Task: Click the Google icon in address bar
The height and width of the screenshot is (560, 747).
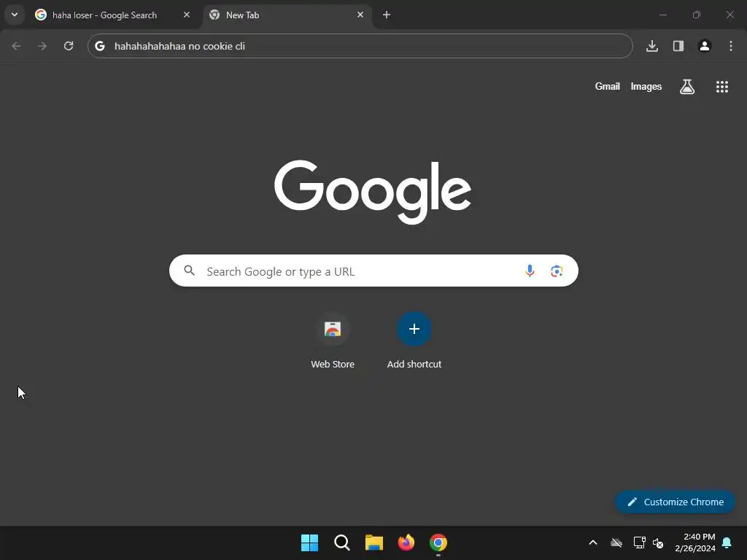Action: tap(99, 46)
